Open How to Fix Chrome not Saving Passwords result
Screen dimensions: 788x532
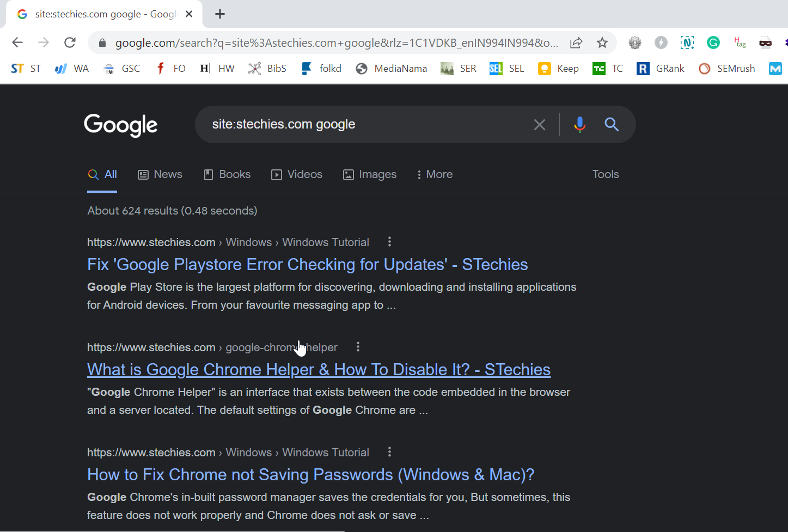(311, 475)
